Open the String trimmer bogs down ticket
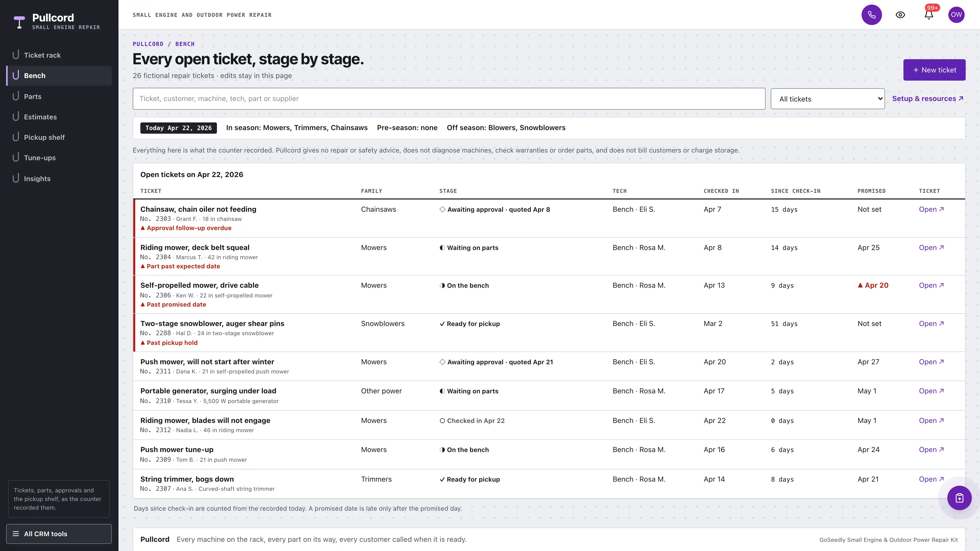The height and width of the screenshot is (551, 980). [931, 479]
